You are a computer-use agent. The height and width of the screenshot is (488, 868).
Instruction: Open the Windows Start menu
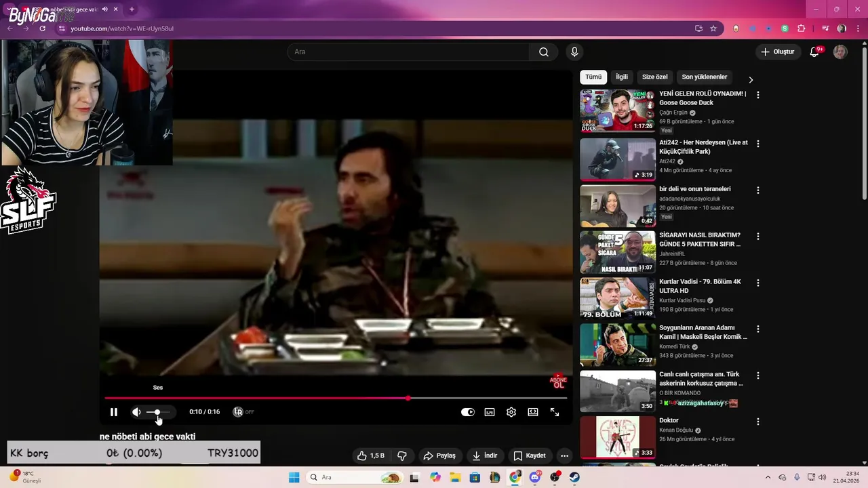click(x=294, y=477)
